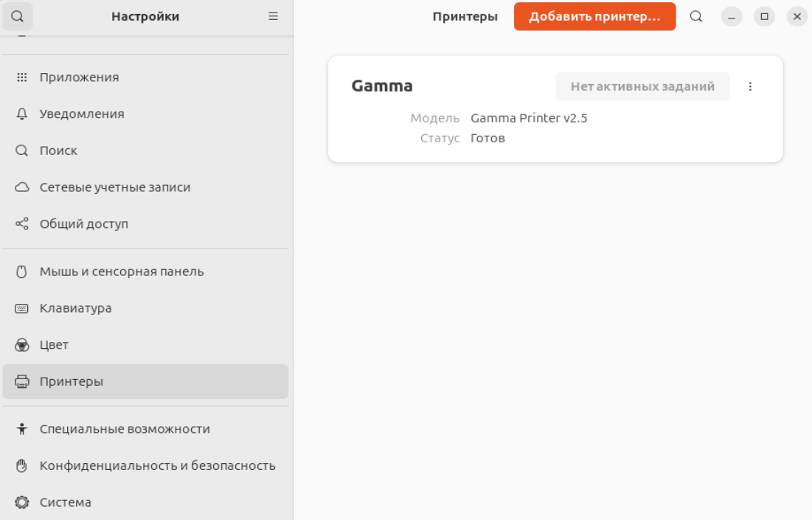
Task: Click the Applications grid icon
Action: pos(22,77)
